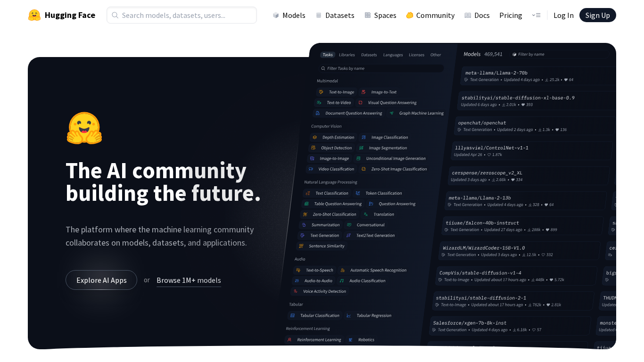This screenshot has width=644, height=362.
Task: Click the Hugging Face brand name
Action: (x=70, y=15)
